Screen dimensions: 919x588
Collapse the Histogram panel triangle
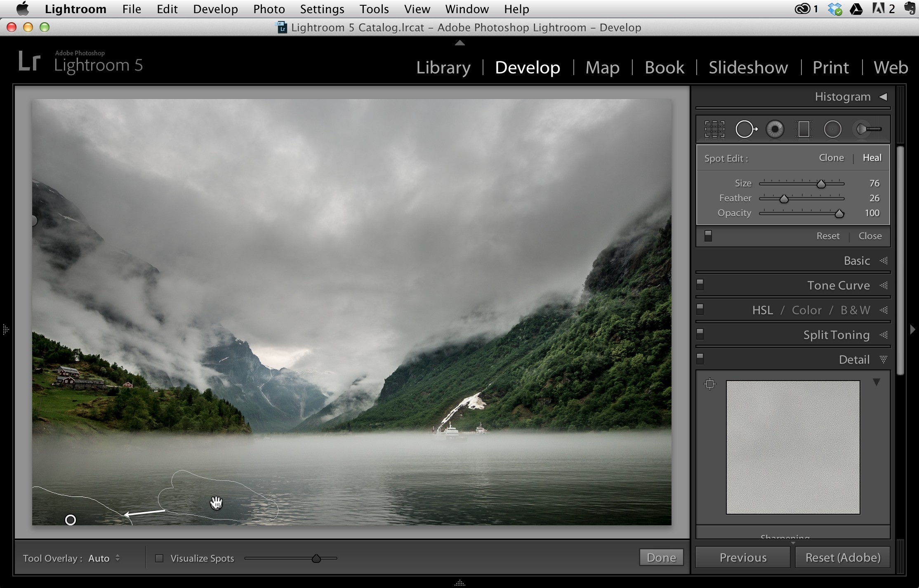point(883,96)
